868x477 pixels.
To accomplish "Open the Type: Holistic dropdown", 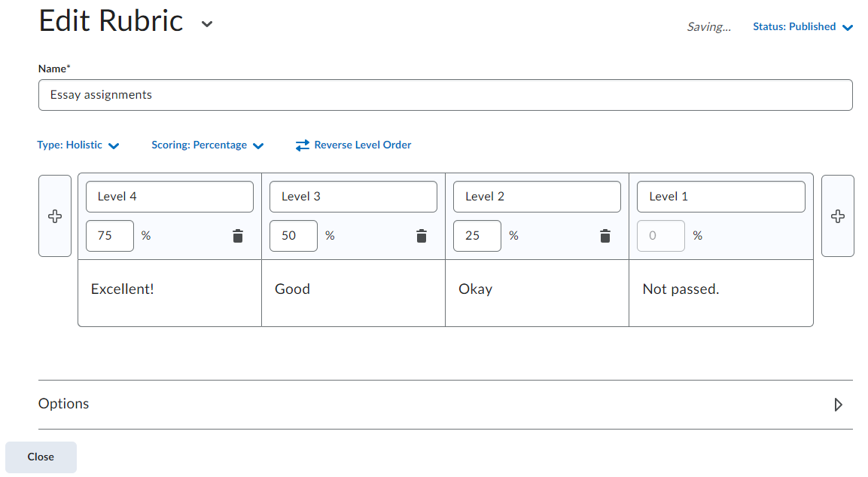I will click(x=78, y=145).
